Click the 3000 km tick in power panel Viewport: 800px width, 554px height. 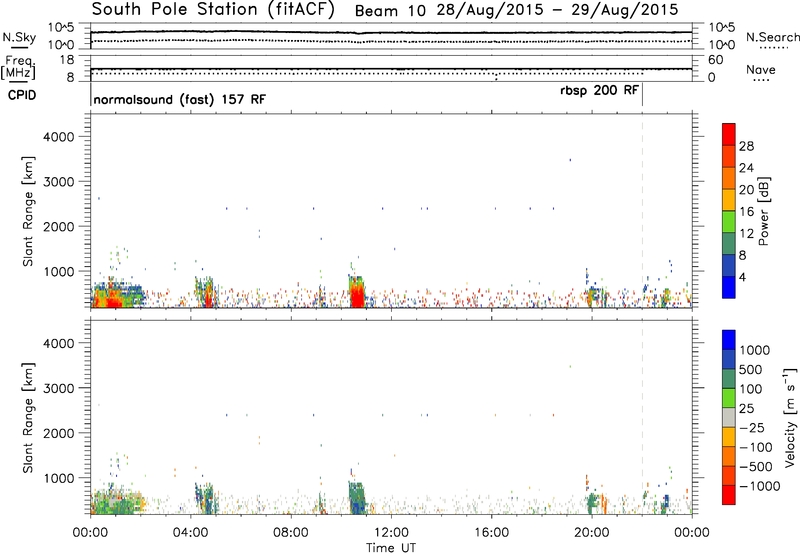[x=58, y=182]
